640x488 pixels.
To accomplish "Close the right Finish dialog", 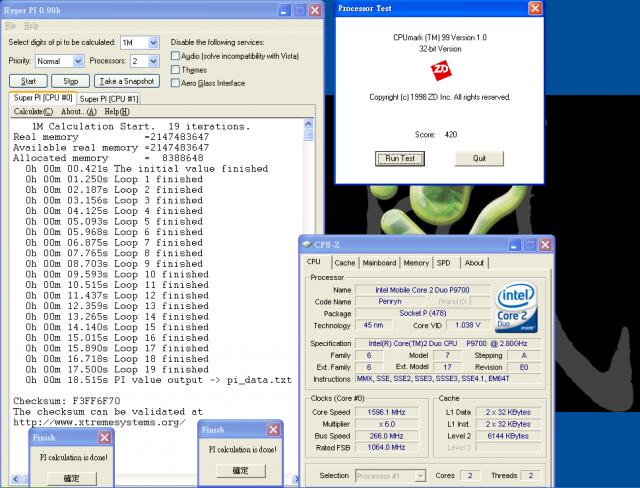I will [x=273, y=429].
